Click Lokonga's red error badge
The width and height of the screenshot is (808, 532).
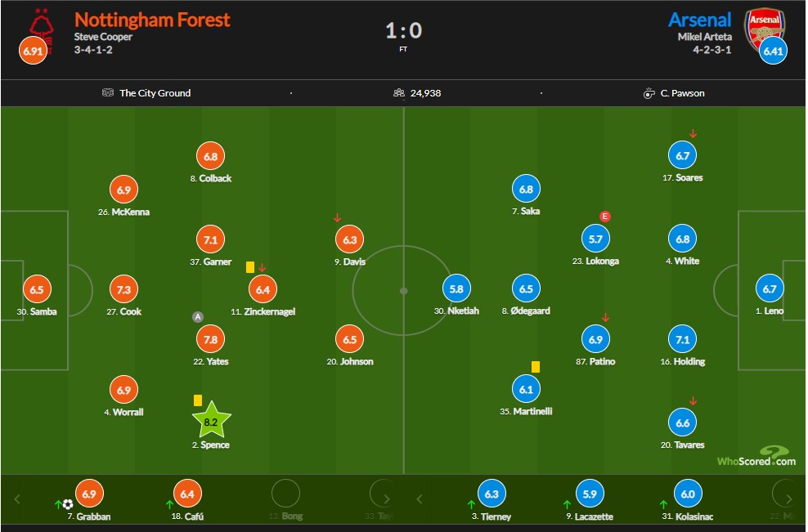(x=605, y=217)
